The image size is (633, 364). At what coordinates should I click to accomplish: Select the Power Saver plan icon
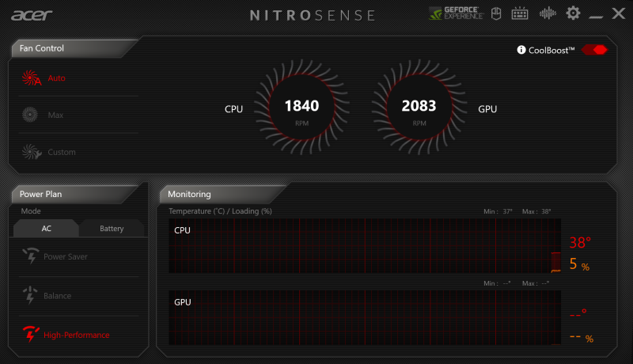(31, 256)
